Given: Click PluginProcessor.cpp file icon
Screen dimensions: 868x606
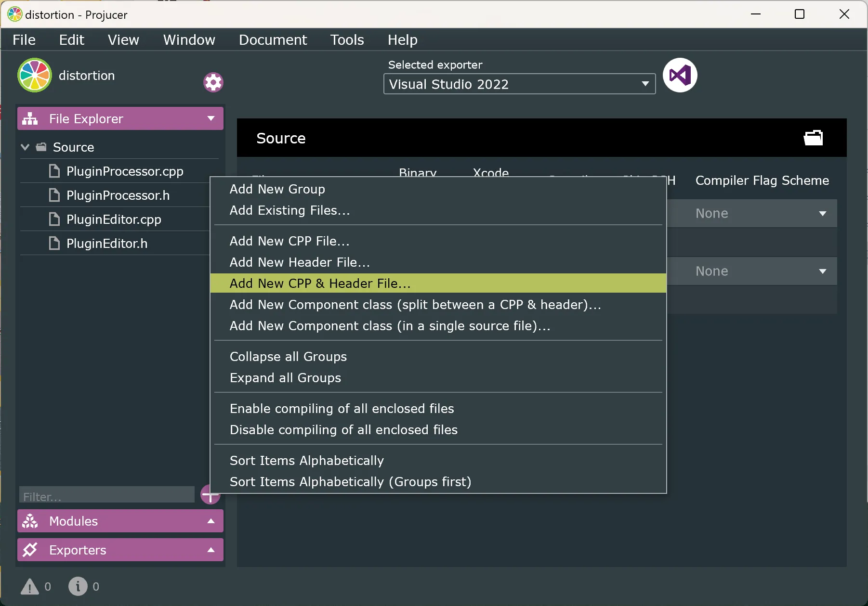Looking at the screenshot, I should pyautogui.click(x=54, y=171).
